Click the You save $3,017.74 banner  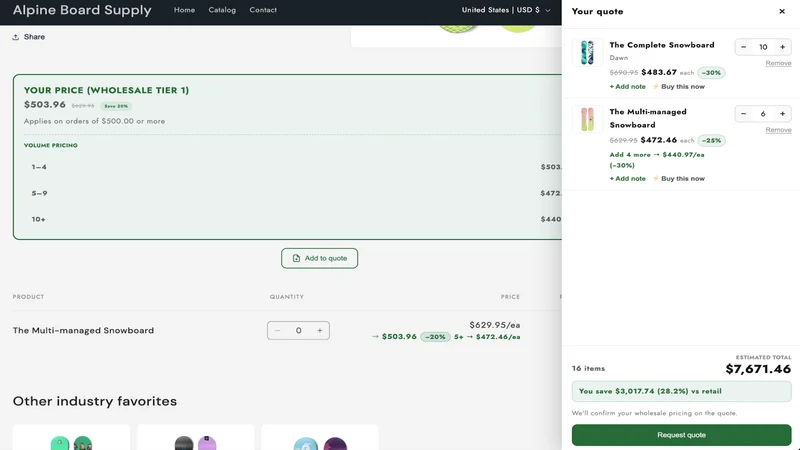(681, 391)
